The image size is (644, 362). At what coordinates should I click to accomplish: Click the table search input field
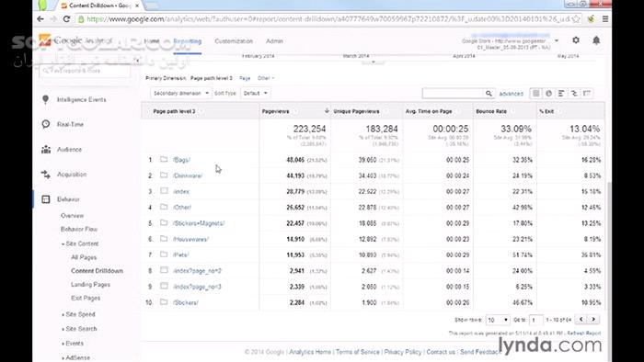[453, 94]
